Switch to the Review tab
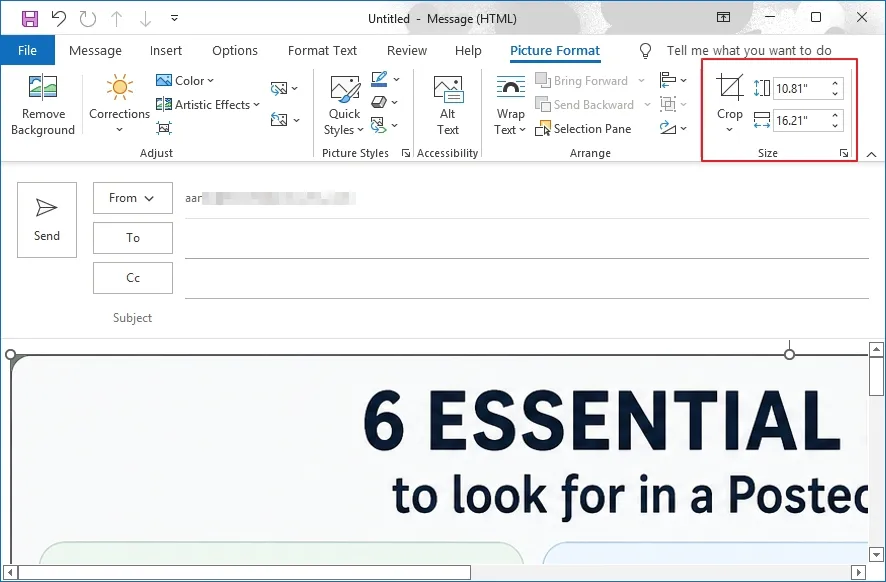The image size is (886, 582). point(407,50)
